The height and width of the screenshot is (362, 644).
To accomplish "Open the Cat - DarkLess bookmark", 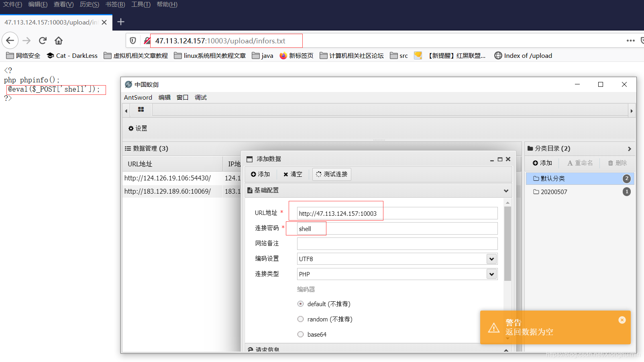I will click(x=72, y=55).
